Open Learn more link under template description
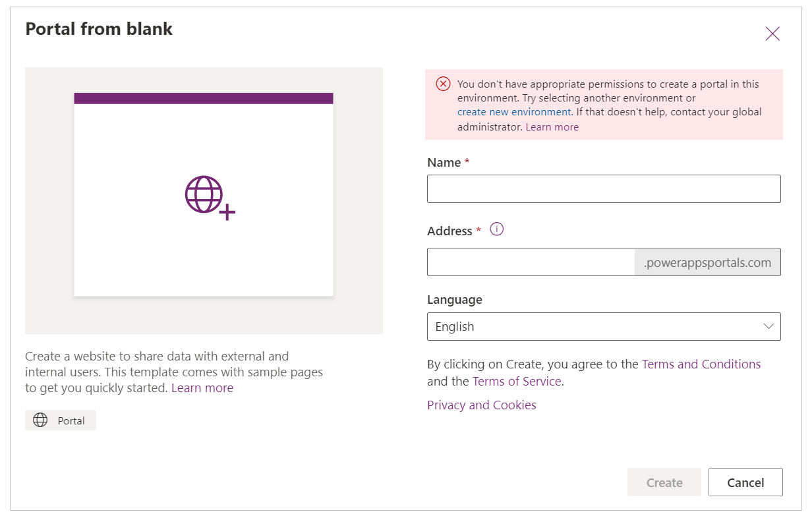 point(202,388)
